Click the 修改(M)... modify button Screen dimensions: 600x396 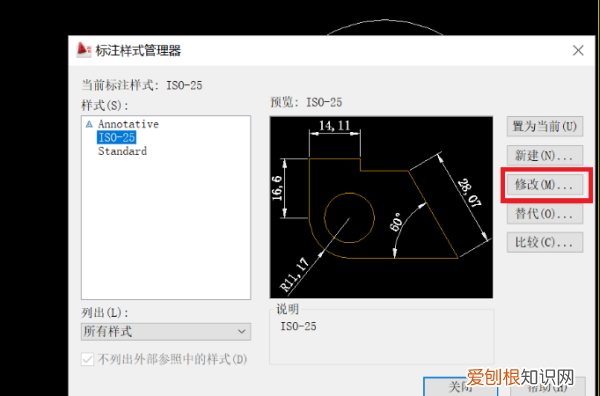pos(545,185)
